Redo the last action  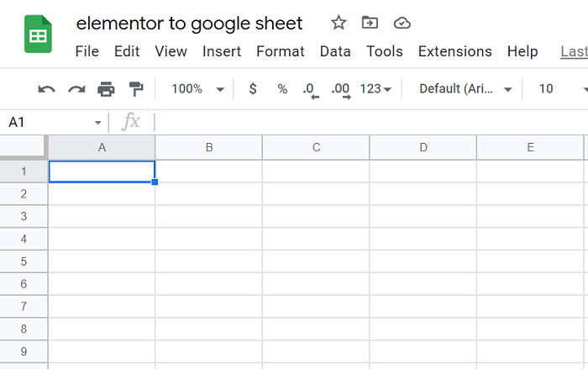[x=76, y=89]
